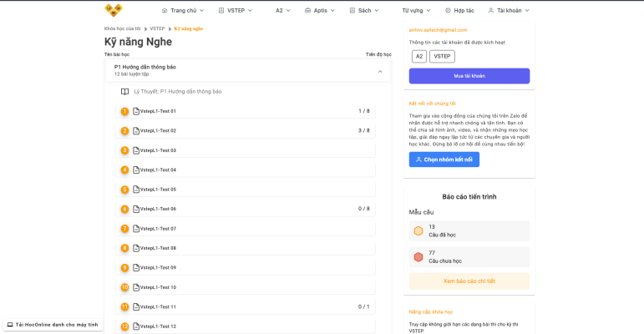Open lesson VstepL1-Test 02
This screenshot has height=334, width=644.
[x=246, y=130]
